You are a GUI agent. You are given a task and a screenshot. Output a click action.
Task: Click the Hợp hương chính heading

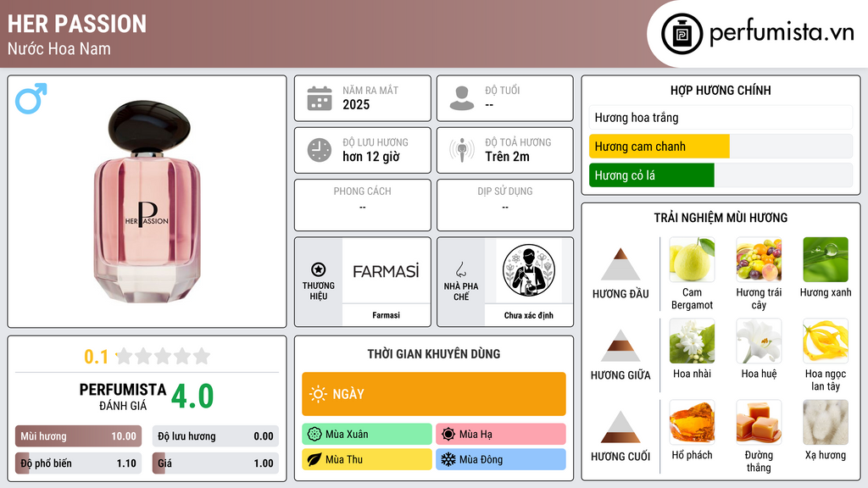[721, 90]
